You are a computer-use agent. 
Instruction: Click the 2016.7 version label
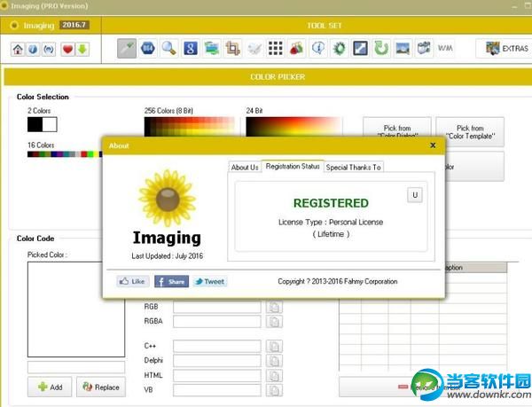74,25
